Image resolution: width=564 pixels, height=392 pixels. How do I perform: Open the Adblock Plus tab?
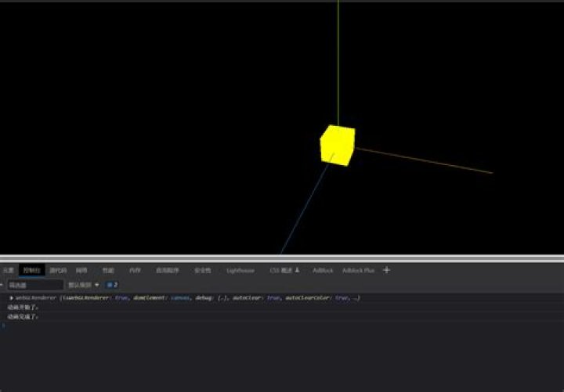[358, 270]
